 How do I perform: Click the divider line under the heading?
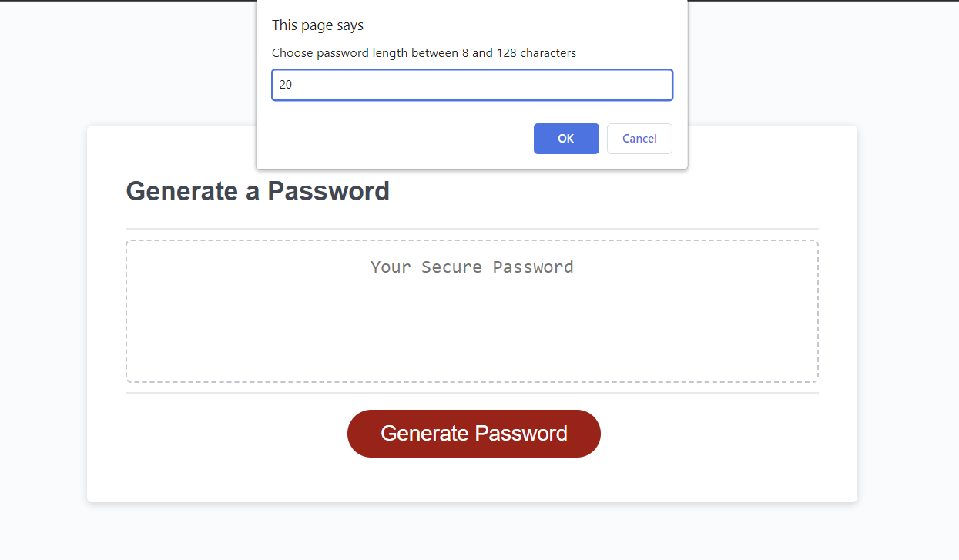(472, 228)
